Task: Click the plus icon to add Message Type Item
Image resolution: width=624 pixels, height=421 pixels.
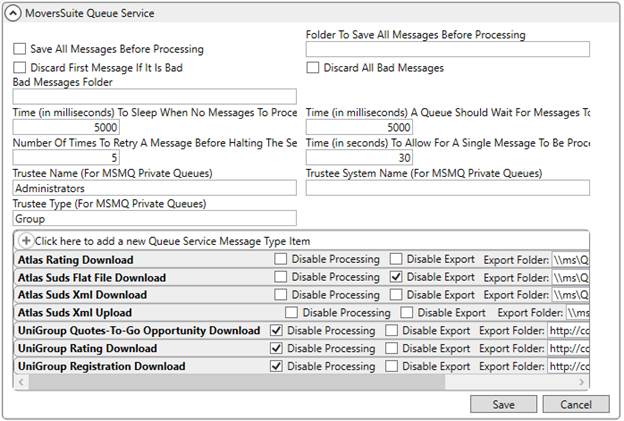Action: click(26, 241)
